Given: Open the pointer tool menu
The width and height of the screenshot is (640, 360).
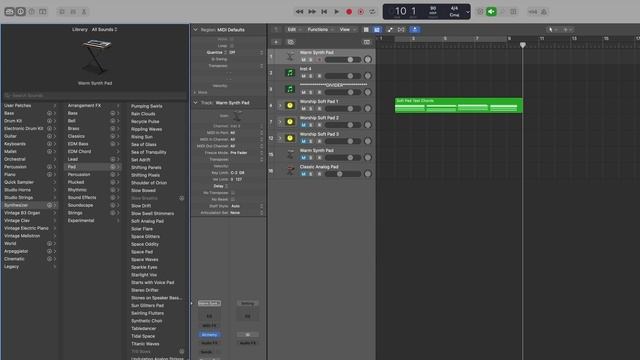Looking at the screenshot, I should pos(552,29).
